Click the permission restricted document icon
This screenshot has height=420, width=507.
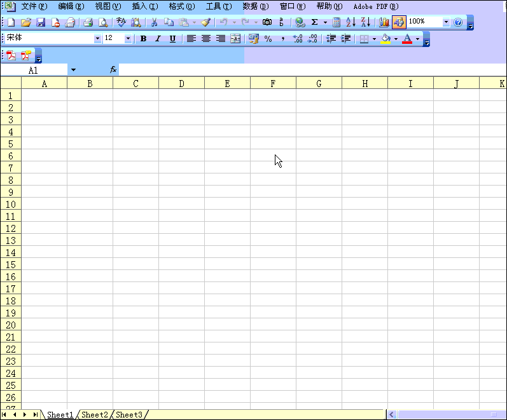55,22
